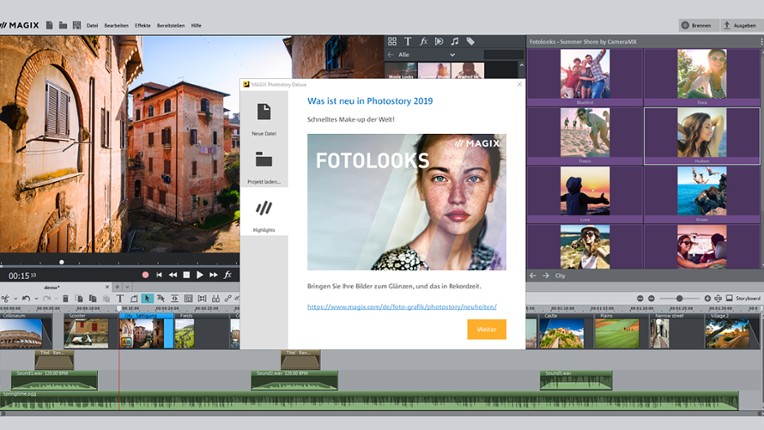Adjust the timeline zoom slider handle

pos(680,298)
